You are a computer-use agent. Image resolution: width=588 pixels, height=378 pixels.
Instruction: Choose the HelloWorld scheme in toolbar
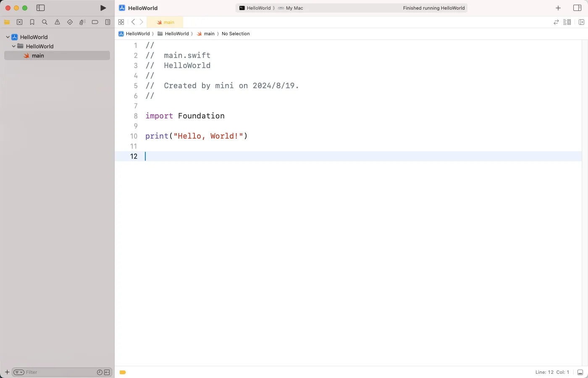pyautogui.click(x=255, y=8)
